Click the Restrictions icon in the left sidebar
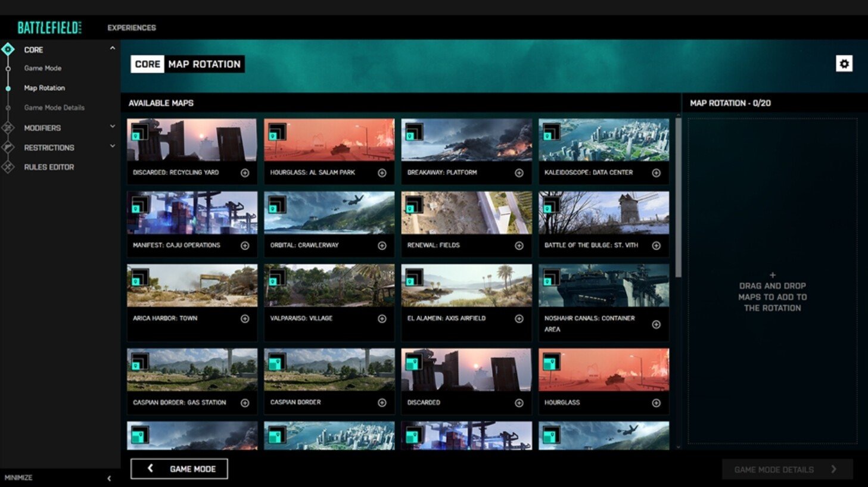This screenshot has width=868, height=487. (x=8, y=147)
